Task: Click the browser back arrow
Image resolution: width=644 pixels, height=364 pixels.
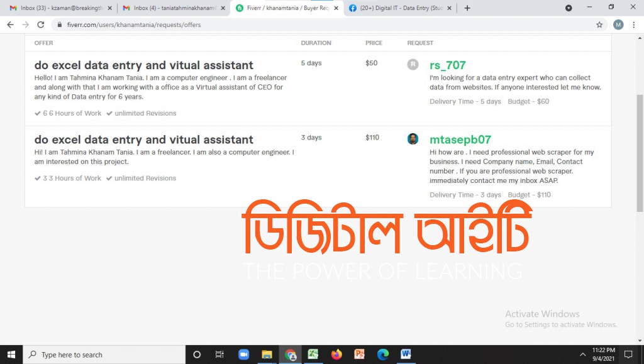Action: (x=10, y=25)
